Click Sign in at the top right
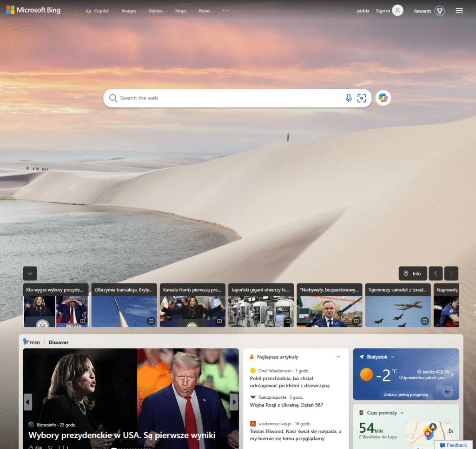 click(382, 11)
